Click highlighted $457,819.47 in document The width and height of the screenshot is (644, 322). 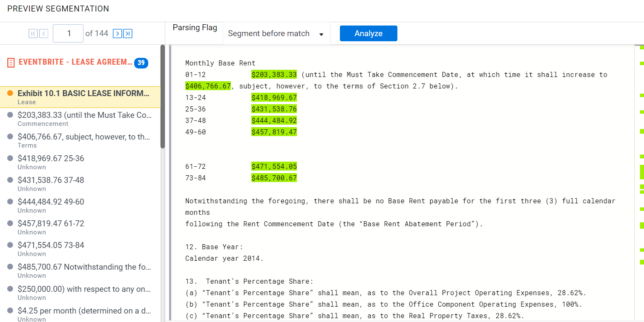point(274,132)
